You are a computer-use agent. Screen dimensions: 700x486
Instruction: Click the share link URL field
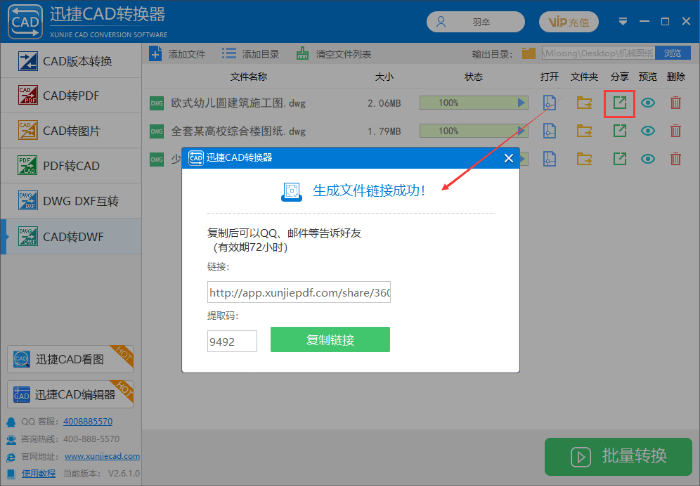click(x=299, y=292)
